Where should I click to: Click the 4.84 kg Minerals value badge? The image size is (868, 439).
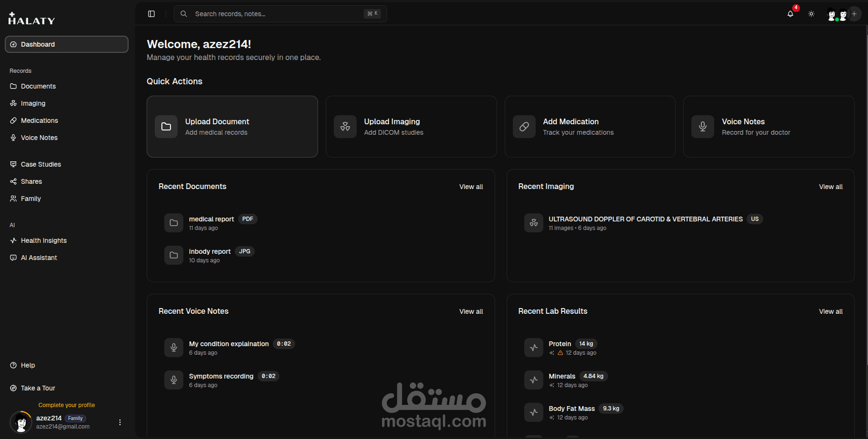click(x=593, y=376)
